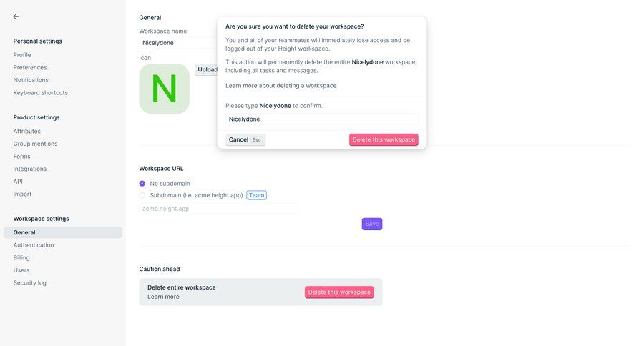Click the Upload icon button

click(207, 69)
